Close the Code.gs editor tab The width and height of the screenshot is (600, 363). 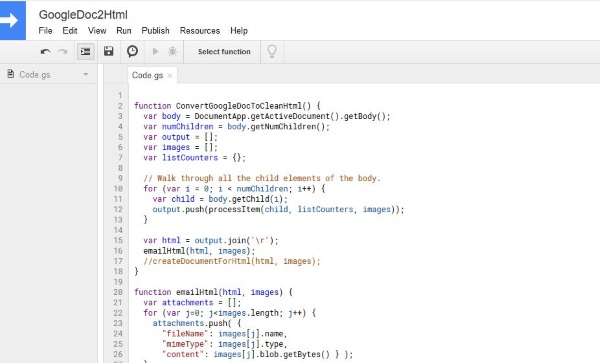[170, 76]
